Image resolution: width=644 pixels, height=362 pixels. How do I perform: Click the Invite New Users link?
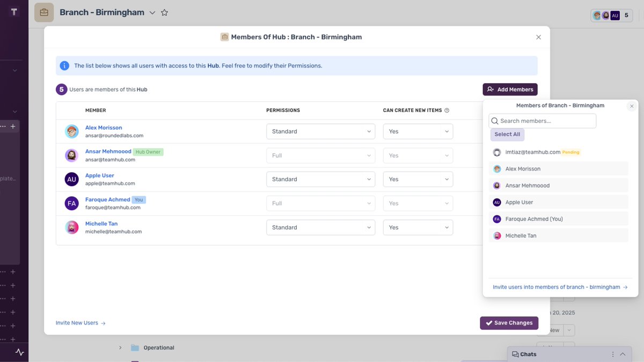point(80,323)
